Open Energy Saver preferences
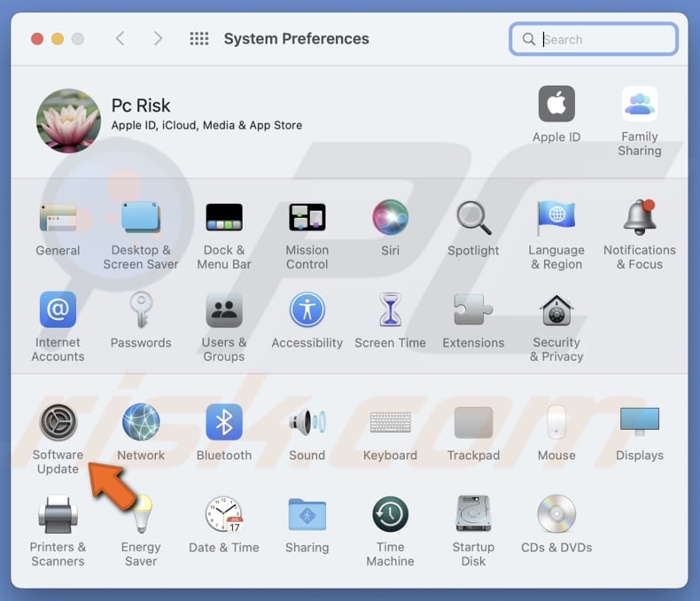Screen dimensions: 700x601 pos(142,514)
